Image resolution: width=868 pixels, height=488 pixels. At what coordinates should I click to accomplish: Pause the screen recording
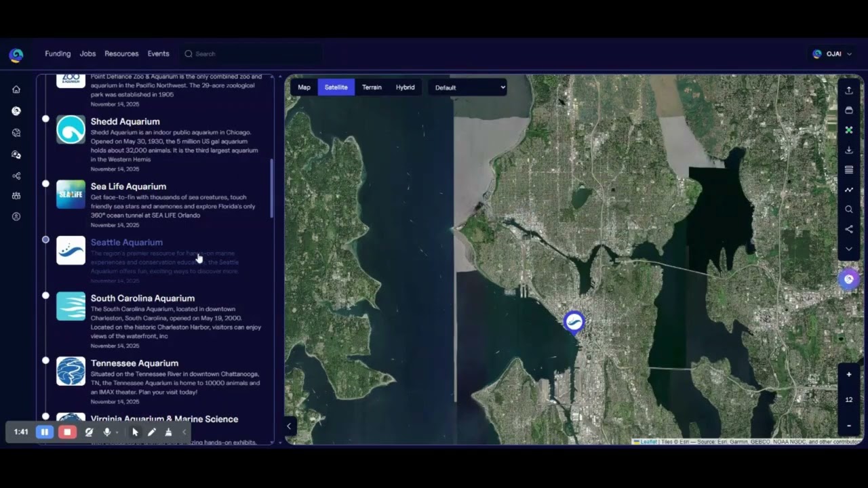click(45, 432)
